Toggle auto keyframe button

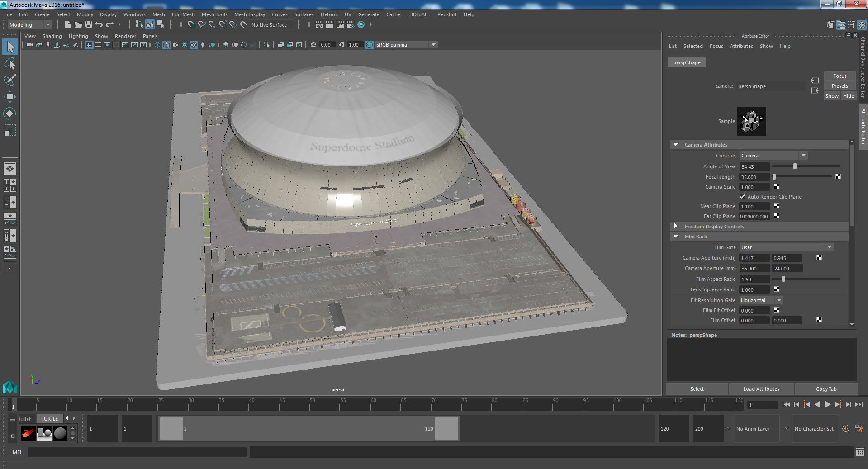click(846, 428)
